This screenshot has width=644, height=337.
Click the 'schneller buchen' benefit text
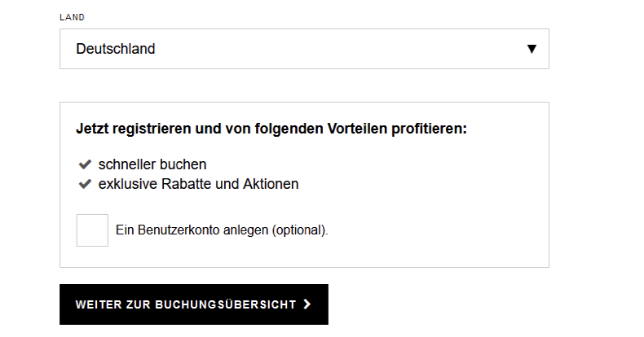tap(152, 164)
